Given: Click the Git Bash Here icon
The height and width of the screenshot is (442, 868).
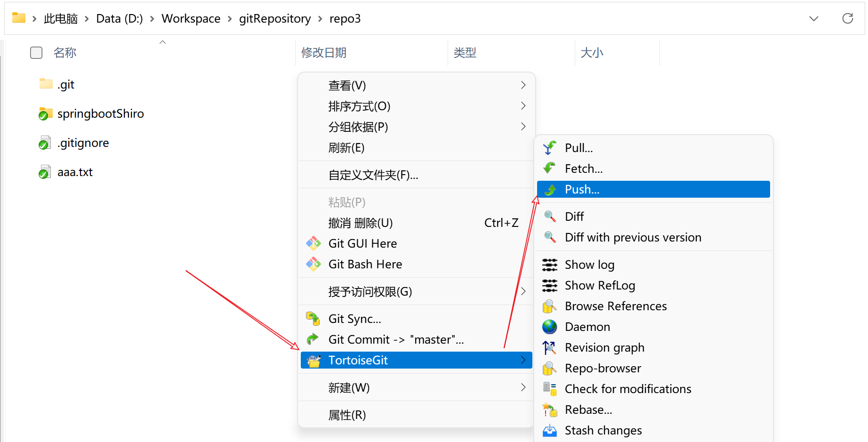Looking at the screenshot, I should click(x=313, y=264).
